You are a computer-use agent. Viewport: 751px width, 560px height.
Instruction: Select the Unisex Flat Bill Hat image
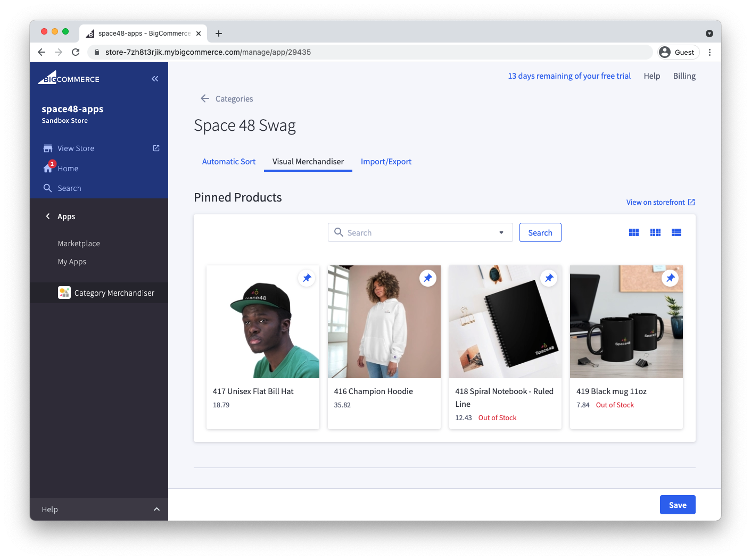[x=263, y=322]
